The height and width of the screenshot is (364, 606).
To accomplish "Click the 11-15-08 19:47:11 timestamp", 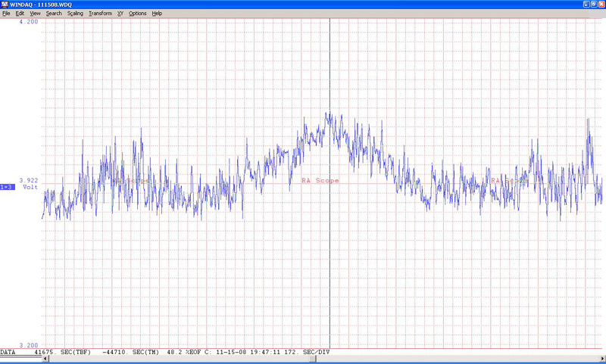I will click(x=249, y=352).
